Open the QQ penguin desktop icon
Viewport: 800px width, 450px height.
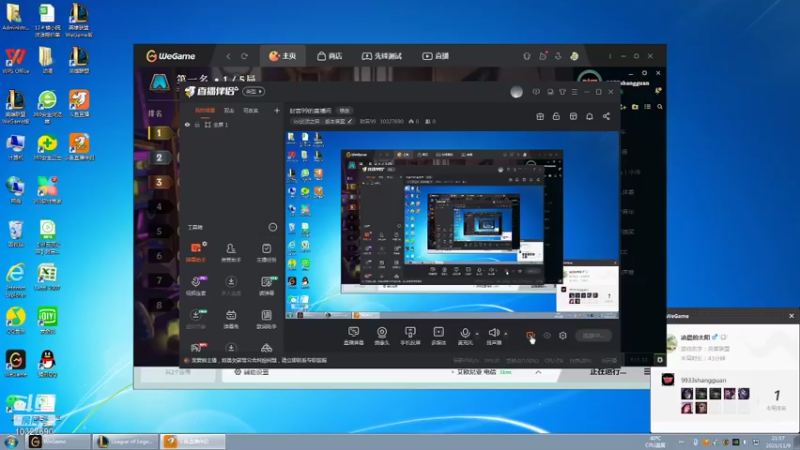pyautogui.click(x=47, y=363)
